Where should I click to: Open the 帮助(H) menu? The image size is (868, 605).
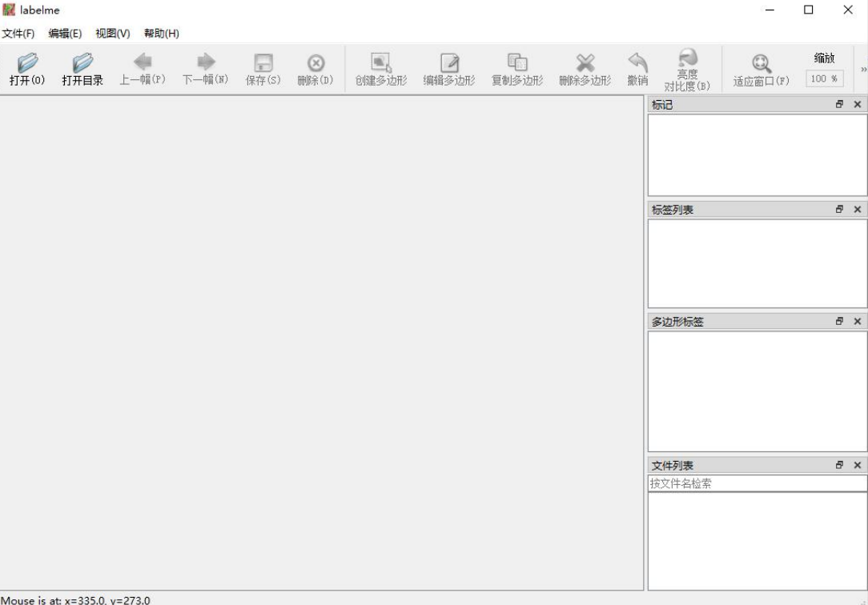pos(162,34)
